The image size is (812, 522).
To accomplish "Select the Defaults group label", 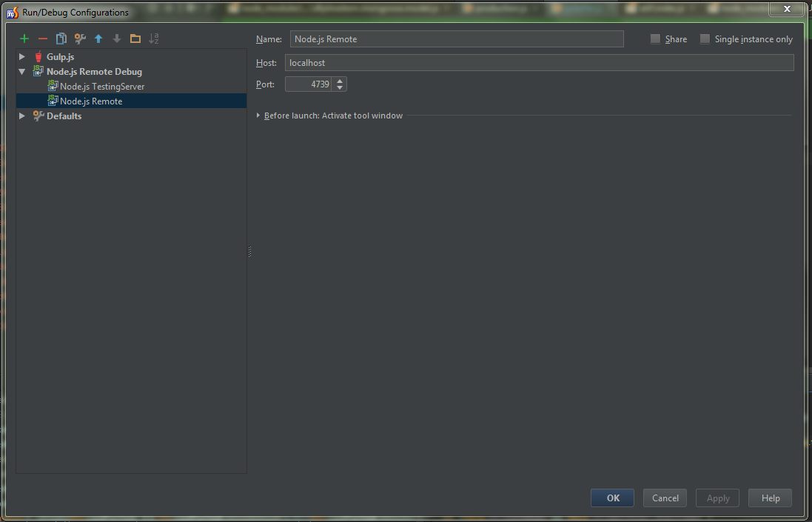I will tap(64, 116).
